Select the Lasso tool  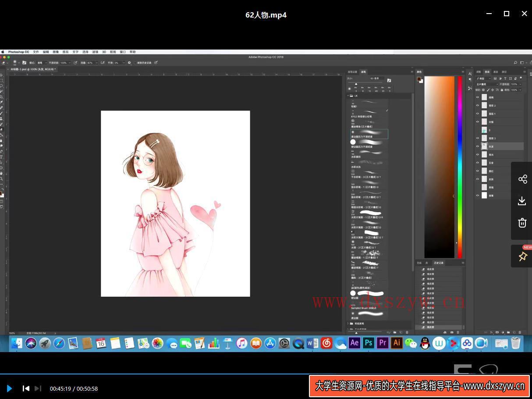pos(2,86)
